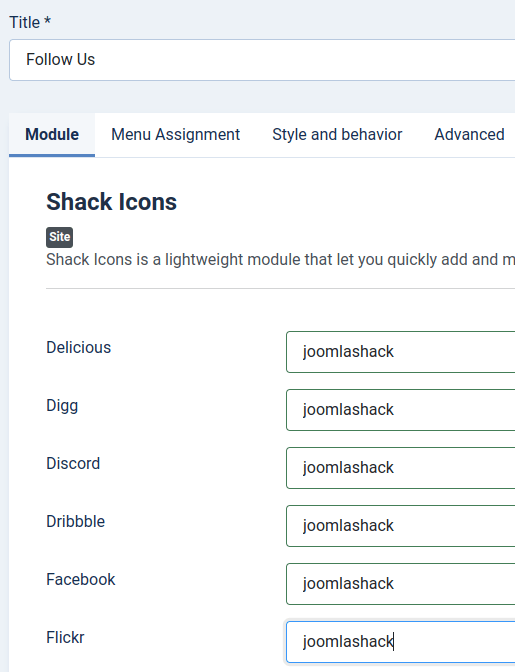
Task: Click the Shack Icons heading
Action: (111, 202)
